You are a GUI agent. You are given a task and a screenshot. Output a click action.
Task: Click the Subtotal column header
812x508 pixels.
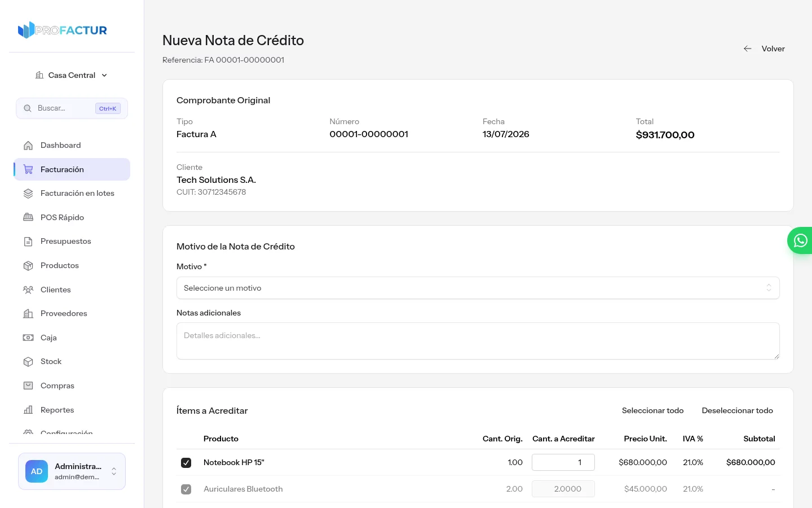click(759, 439)
